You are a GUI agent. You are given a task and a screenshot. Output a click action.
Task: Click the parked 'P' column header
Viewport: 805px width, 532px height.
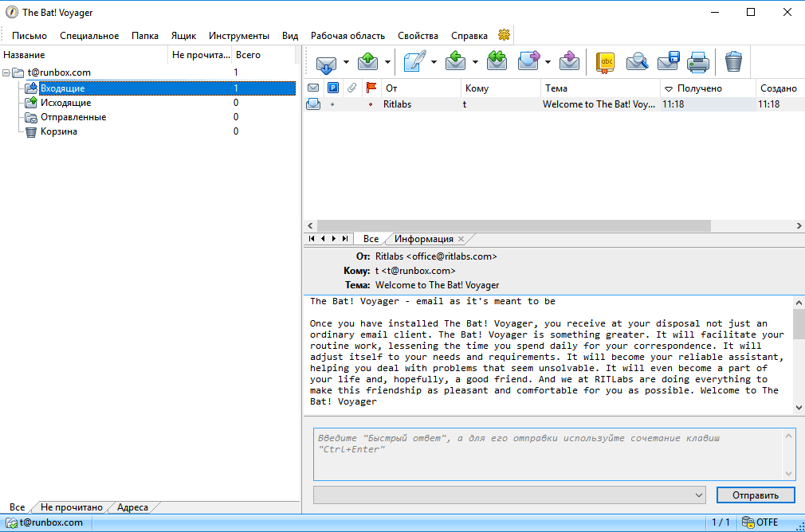[333, 88]
